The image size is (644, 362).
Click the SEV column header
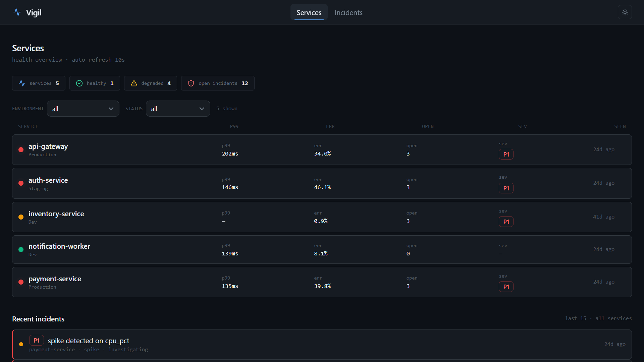[x=522, y=126]
